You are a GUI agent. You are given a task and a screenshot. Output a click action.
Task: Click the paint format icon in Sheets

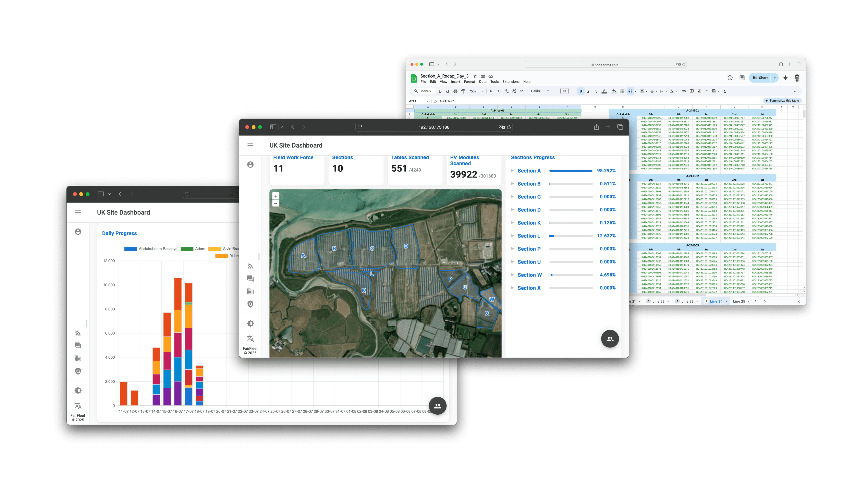(x=463, y=91)
